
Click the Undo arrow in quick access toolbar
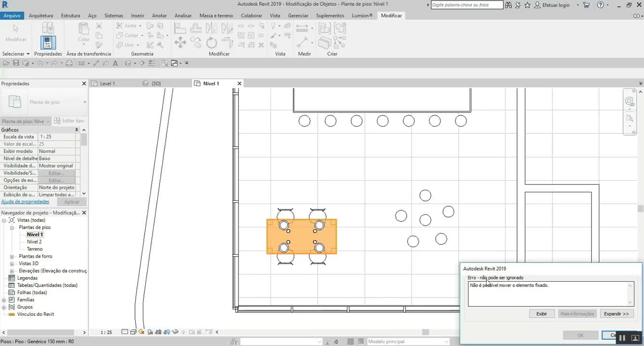click(x=40, y=63)
